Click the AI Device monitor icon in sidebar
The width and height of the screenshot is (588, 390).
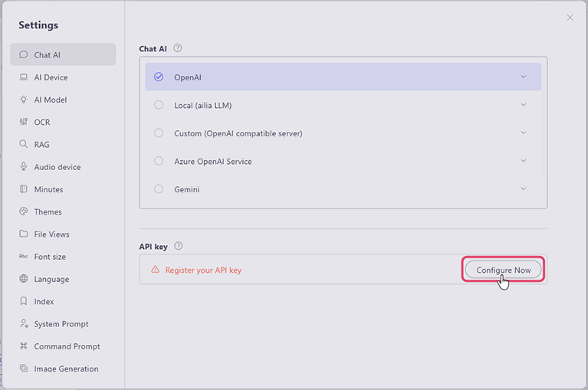coord(24,77)
